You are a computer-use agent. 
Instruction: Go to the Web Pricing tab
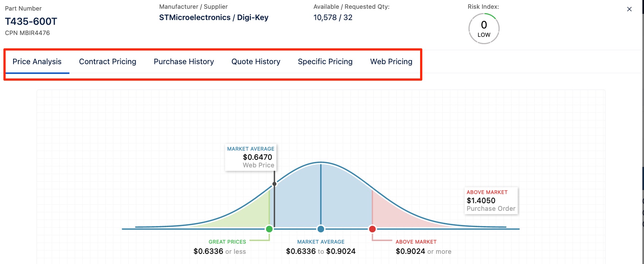tap(391, 62)
